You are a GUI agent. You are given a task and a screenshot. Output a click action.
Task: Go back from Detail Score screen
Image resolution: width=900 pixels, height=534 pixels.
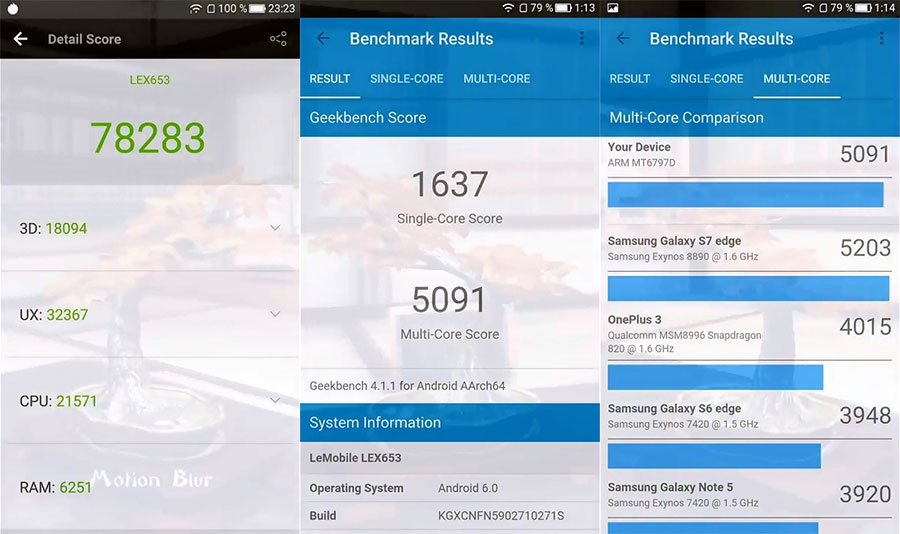21,39
